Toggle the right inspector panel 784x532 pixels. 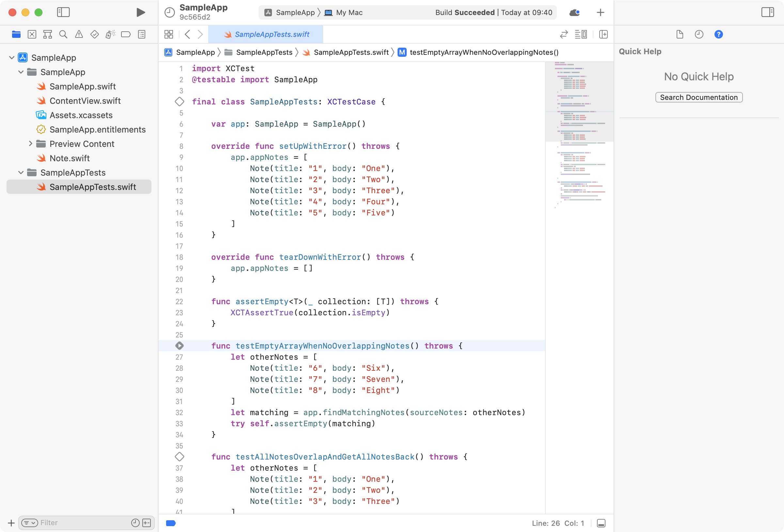767,12
